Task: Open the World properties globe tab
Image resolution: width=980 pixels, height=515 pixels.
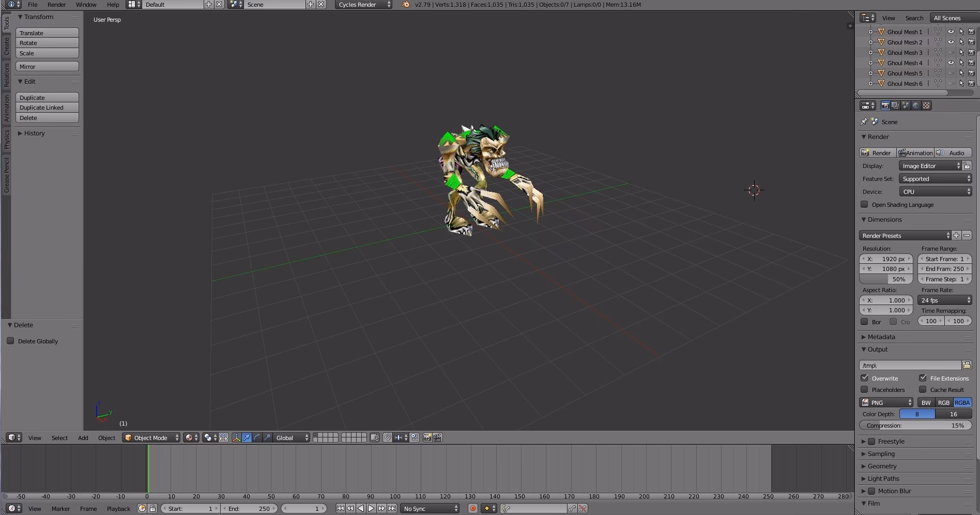Action: (x=916, y=105)
